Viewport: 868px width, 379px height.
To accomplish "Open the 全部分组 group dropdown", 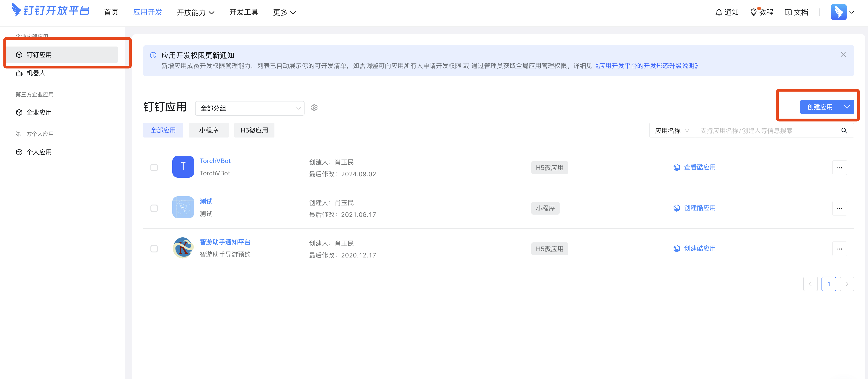I will tap(250, 108).
